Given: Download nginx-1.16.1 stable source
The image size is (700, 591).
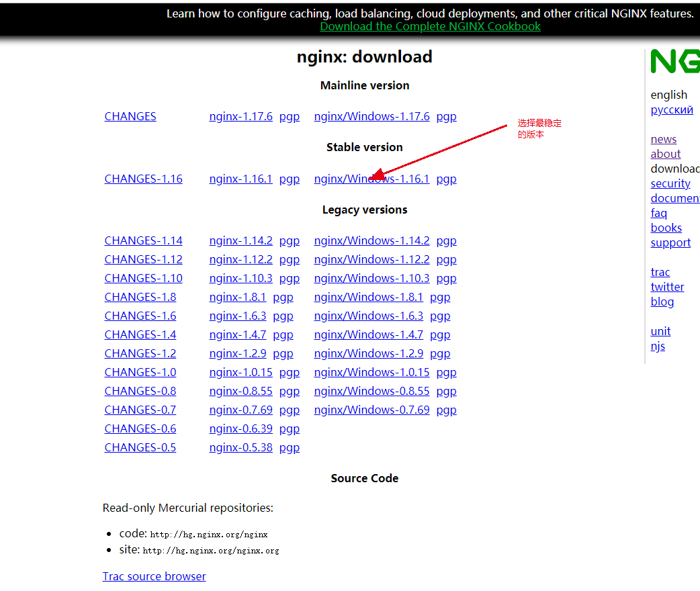Looking at the screenshot, I should (x=240, y=179).
